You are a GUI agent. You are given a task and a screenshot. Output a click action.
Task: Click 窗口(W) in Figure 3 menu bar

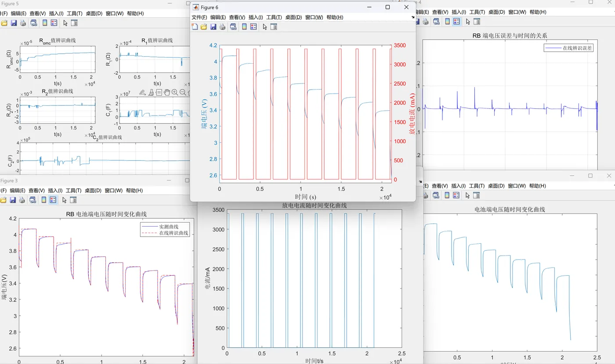pos(114,191)
